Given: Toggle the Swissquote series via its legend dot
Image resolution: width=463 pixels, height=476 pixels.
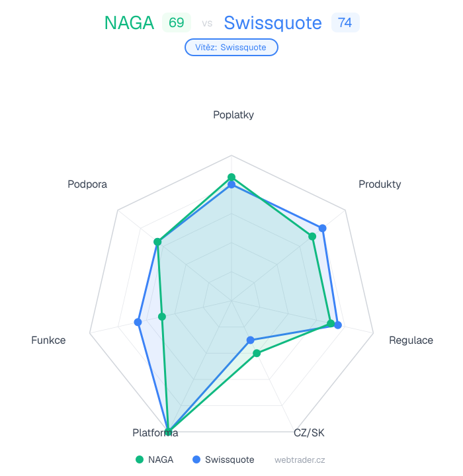Looking at the screenshot, I should pos(196,459).
